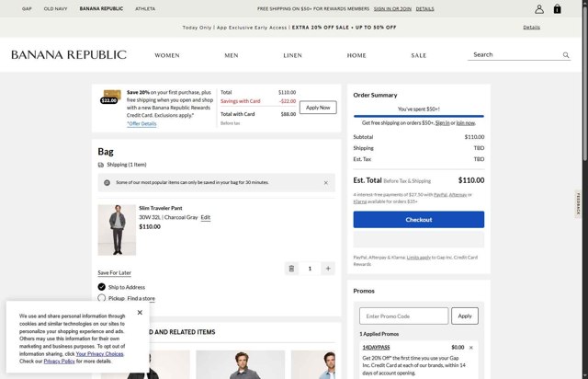Open PayPal payment info link
The image size is (588, 379).
[x=441, y=195]
